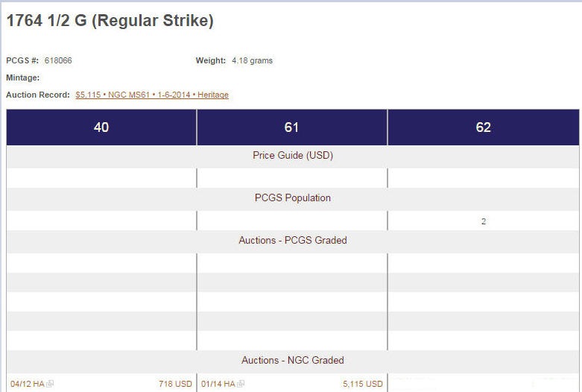This screenshot has height=392, width=582.
Task: Click the external link icon beside 01/14 HA
Action: click(241, 384)
